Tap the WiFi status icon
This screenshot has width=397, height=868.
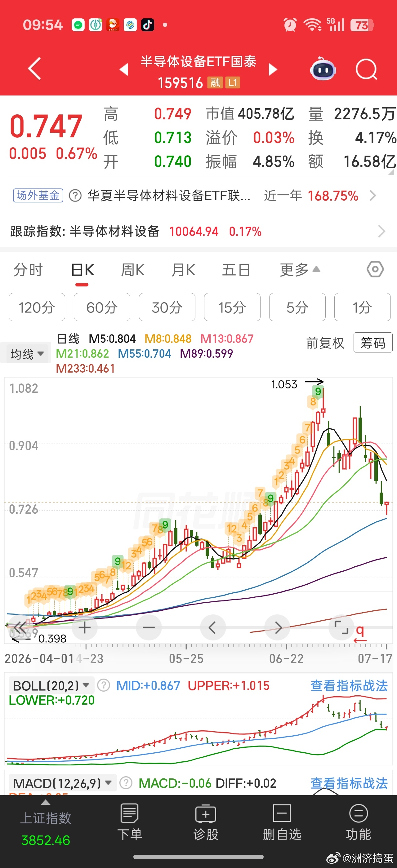point(312,25)
